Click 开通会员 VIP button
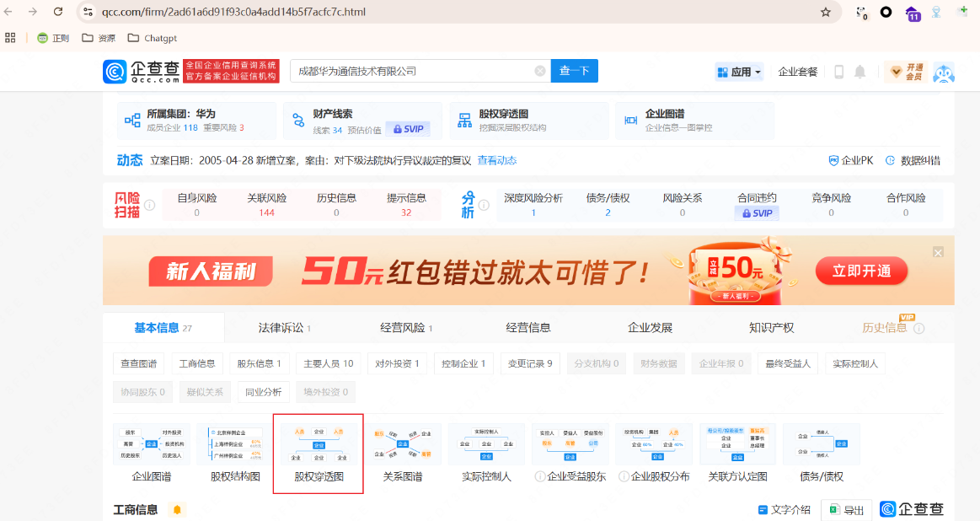This screenshot has height=521, width=980. [x=906, y=72]
